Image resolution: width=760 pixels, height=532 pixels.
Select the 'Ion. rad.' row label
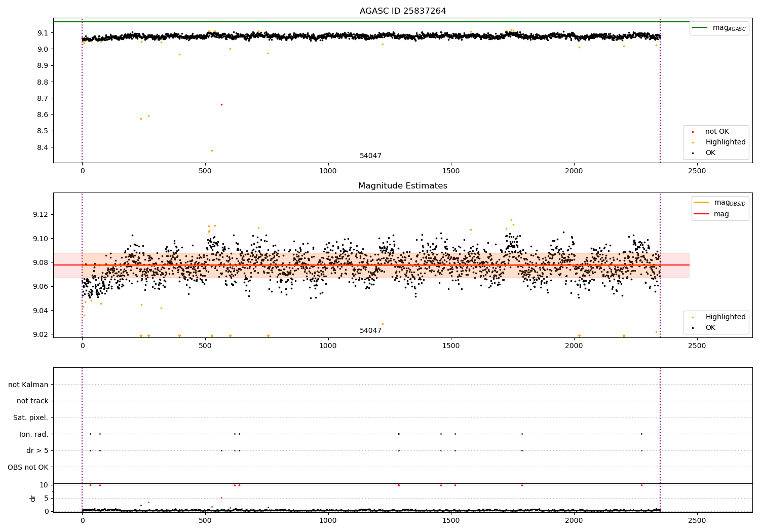tap(34, 434)
